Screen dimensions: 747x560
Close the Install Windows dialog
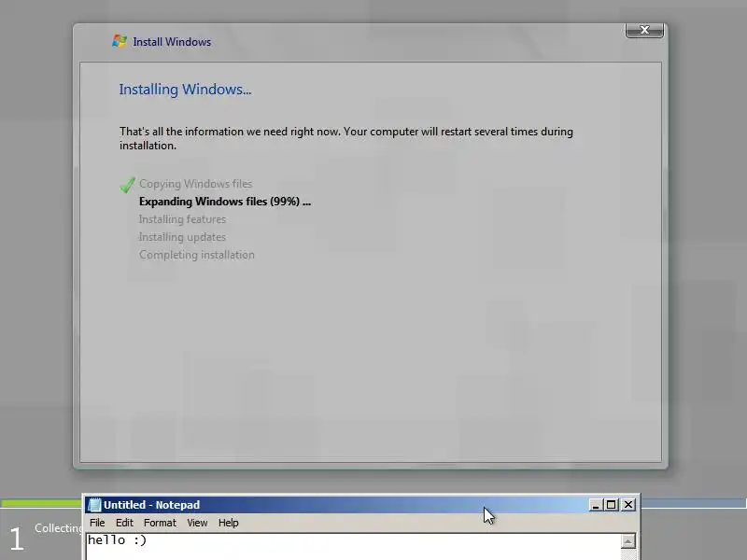click(644, 30)
